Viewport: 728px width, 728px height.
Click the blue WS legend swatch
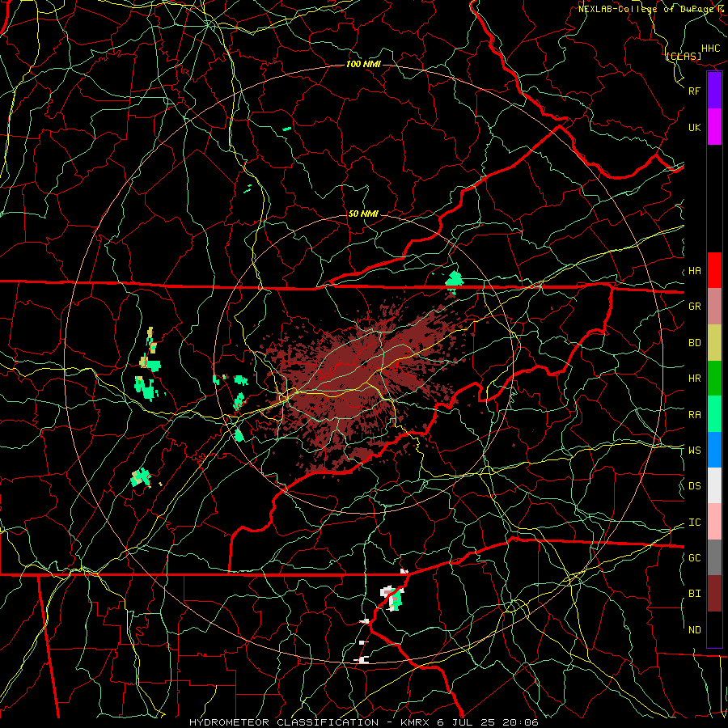pos(714,450)
